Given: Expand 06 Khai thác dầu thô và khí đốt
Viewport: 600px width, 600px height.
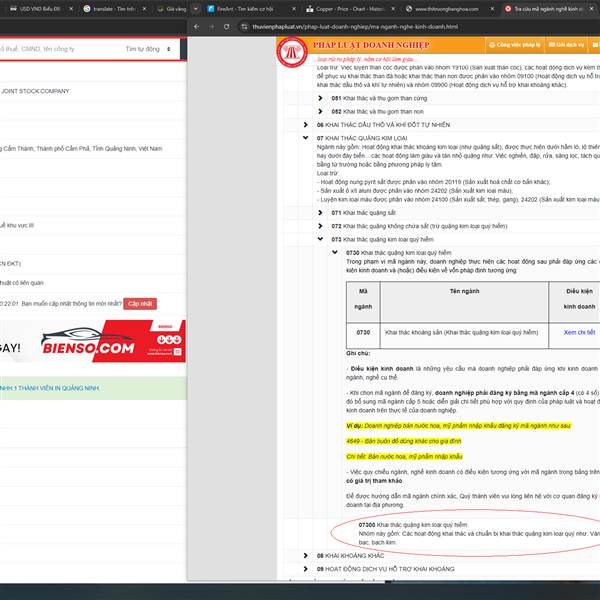Looking at the screenshot, I should point(305,125).
